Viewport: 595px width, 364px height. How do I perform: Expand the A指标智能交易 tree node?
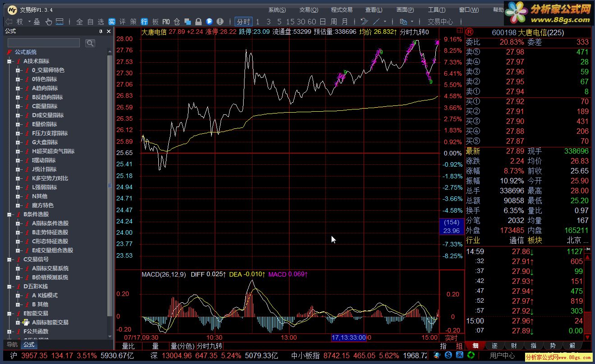click(x=18, y=323)
